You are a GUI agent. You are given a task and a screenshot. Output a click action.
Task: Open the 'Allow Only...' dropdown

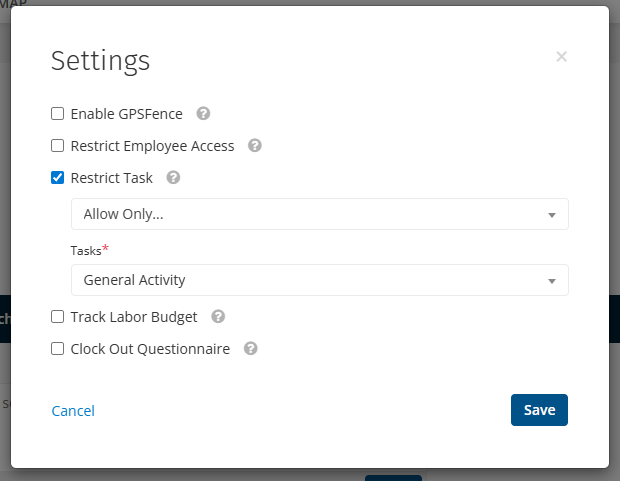[x=310, y=214]
